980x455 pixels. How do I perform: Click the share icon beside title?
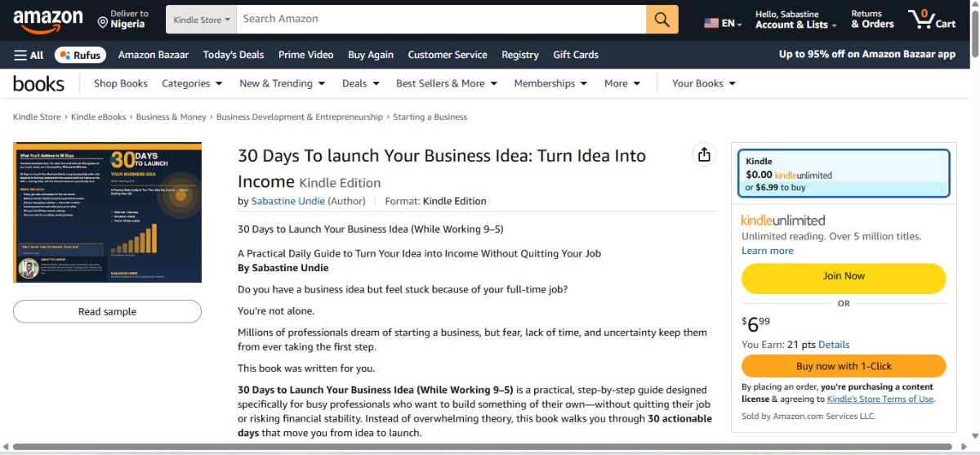[x=704, y=155]
